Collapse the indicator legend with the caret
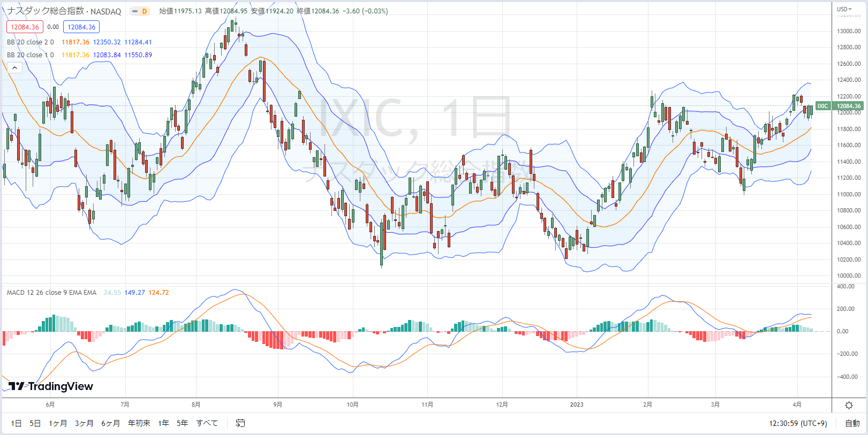 click(x=14, y=67)
